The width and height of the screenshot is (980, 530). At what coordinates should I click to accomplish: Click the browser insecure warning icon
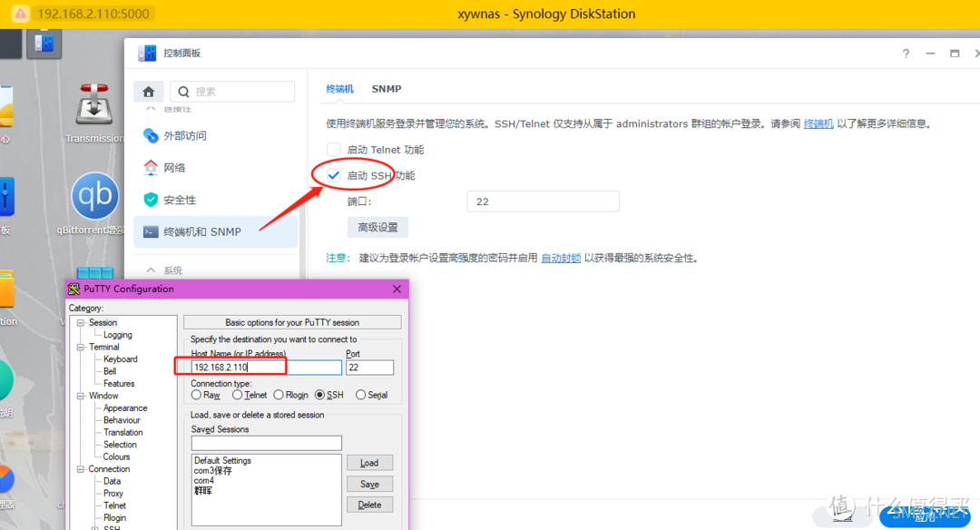pyautogui.click(x=20, y=13)
